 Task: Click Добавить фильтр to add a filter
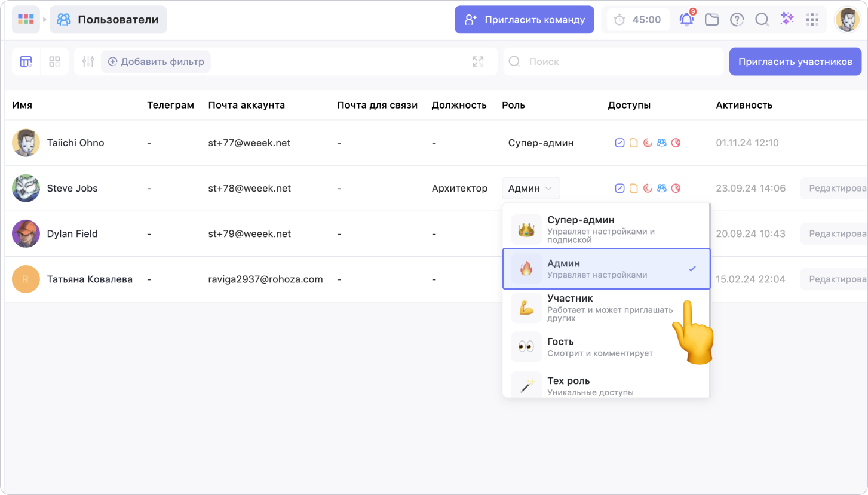point(156,62)
